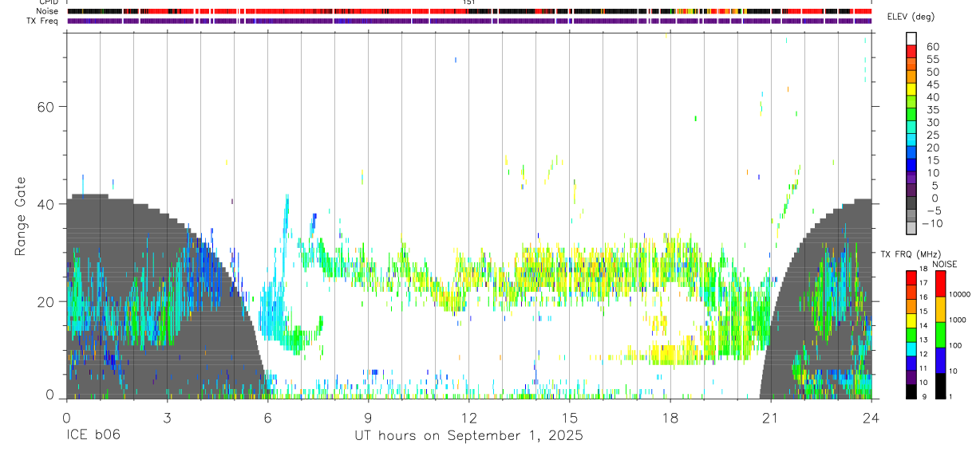Image resolution: width=980 pixels, height=452 pixels.
Task: Click the '55' value on the ELEV legend
Action: click(x=932, y=59)
